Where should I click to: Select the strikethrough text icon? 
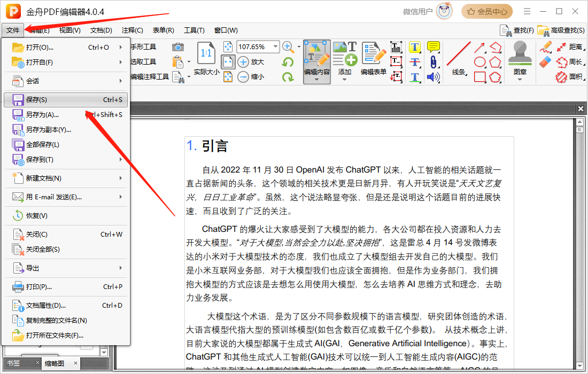point(414,62)
